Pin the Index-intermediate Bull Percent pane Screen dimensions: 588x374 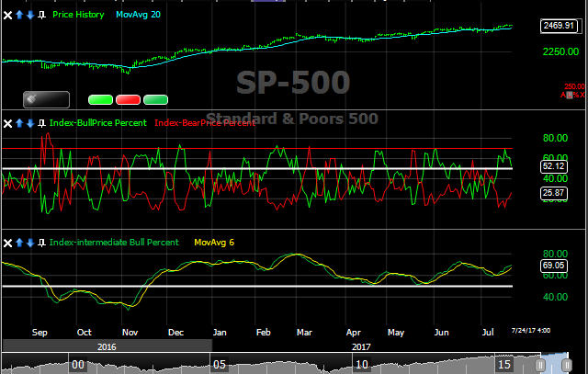[x=41, y=243]
